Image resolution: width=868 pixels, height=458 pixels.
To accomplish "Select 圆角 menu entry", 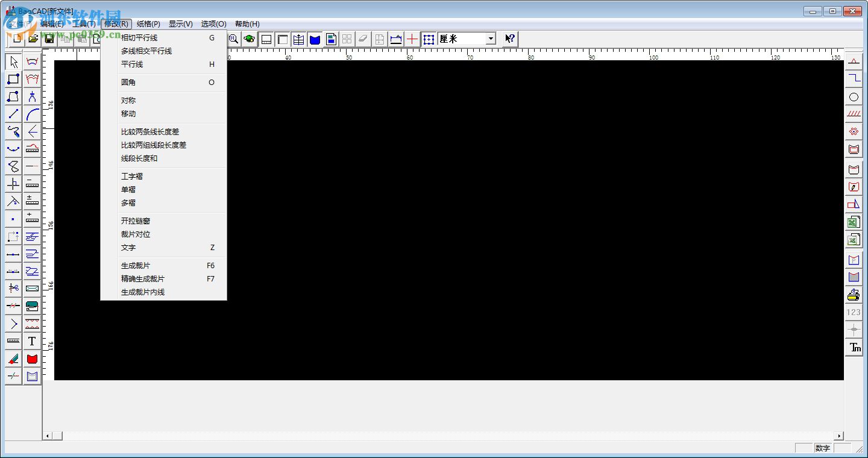I will [x=163, y=83].
